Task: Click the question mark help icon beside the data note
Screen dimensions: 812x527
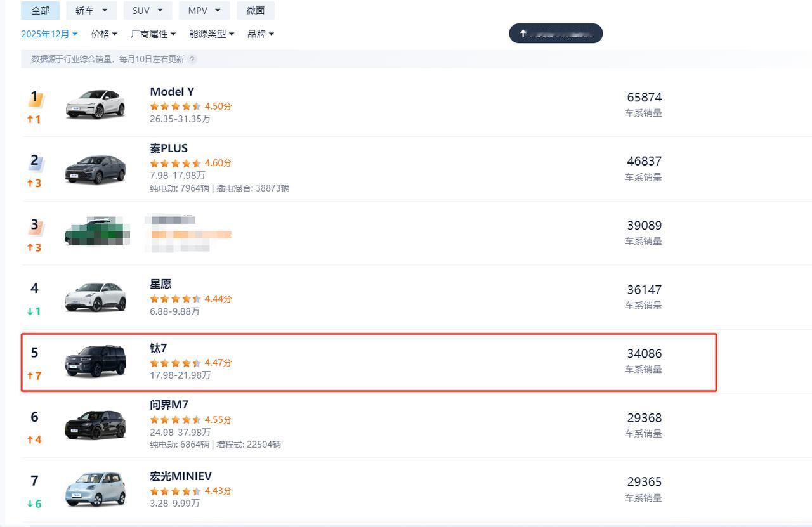Action: click(192, 59)
